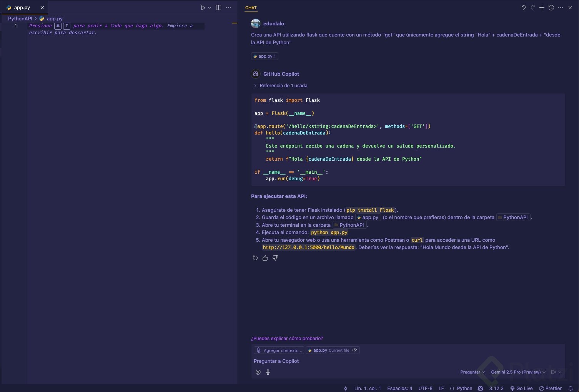Open send options dropdown arrow
The width and height of the screenshot is (579, 392).
[560, 372]
